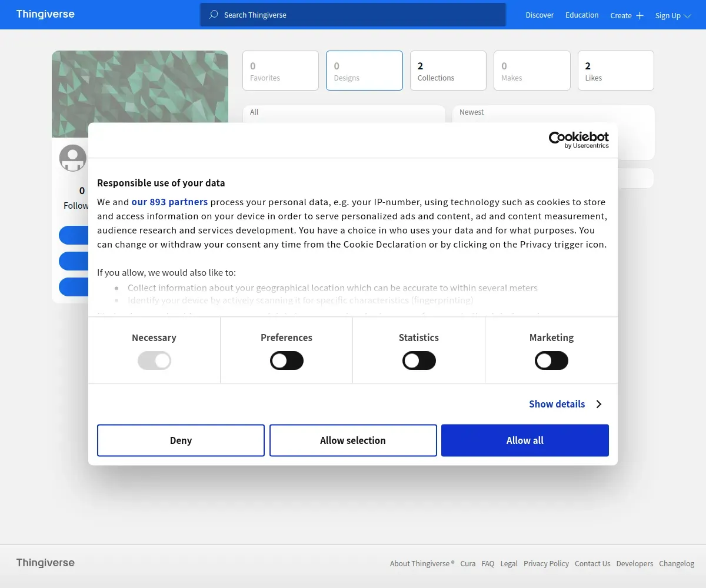
Task: Click the Deny button
Action: 181,440
